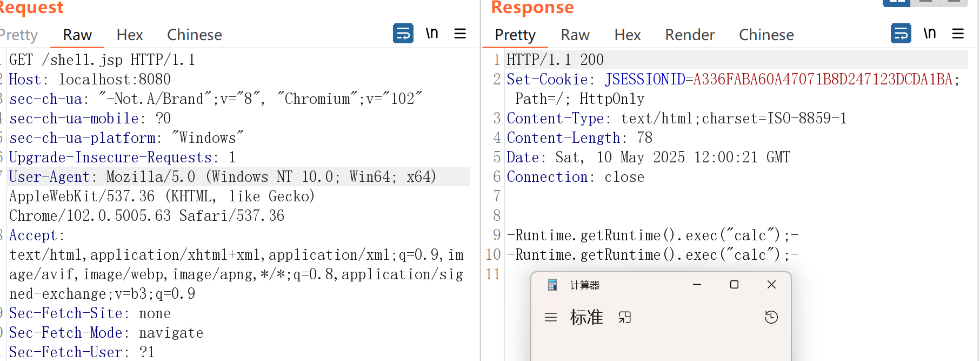Screen dimensions: 980x361
Task: Open the Response panel hamburger menu
Action: (958, 34)
